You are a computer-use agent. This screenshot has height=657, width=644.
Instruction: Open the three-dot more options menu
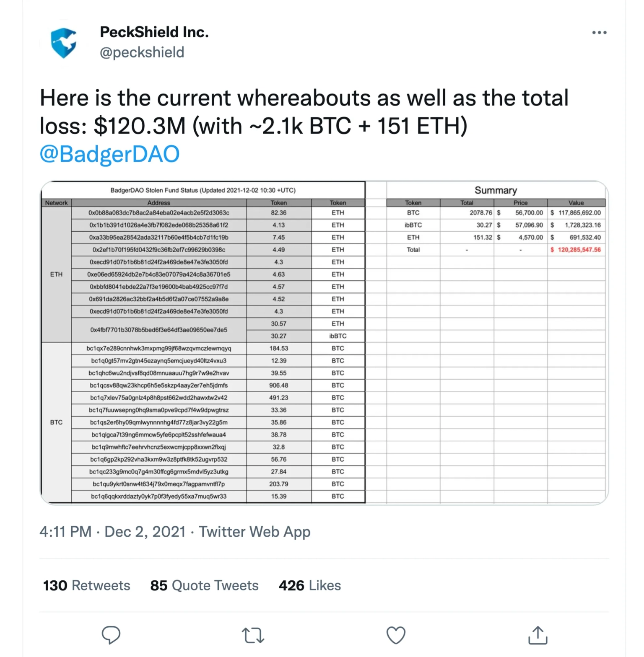tap(599, 33)
